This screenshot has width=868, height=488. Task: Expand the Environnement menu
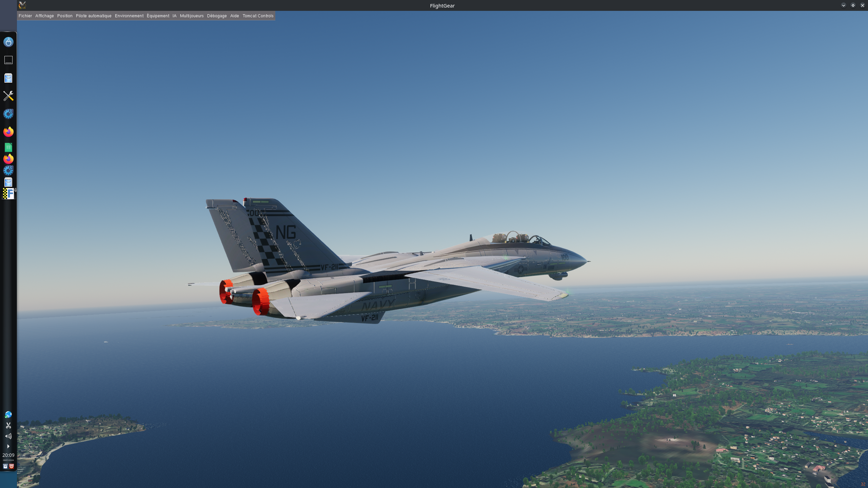click(x=129, y=16)
